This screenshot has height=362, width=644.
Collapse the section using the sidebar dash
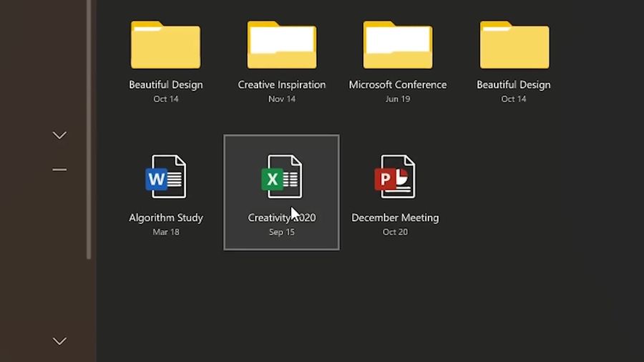59,170
